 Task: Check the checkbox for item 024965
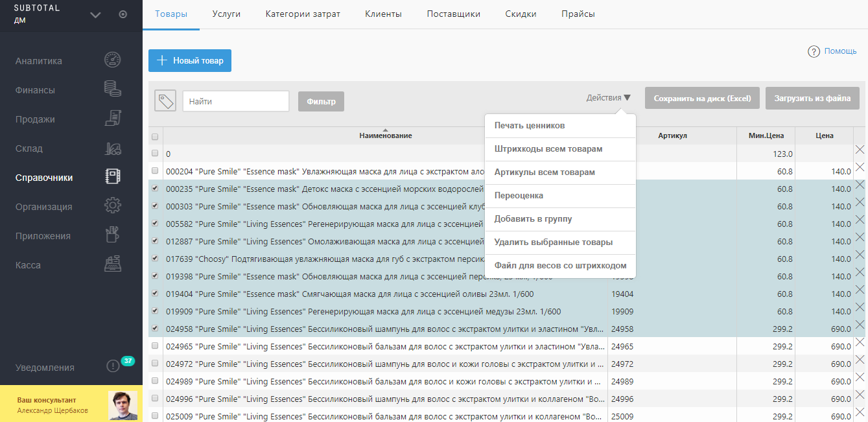click(x=155, y=346)
